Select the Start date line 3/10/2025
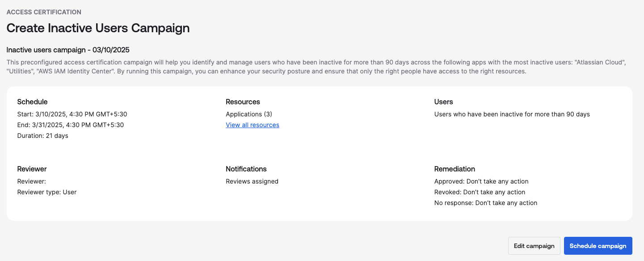This screenshot has height=261, width=644. click(x=72, y=114)
